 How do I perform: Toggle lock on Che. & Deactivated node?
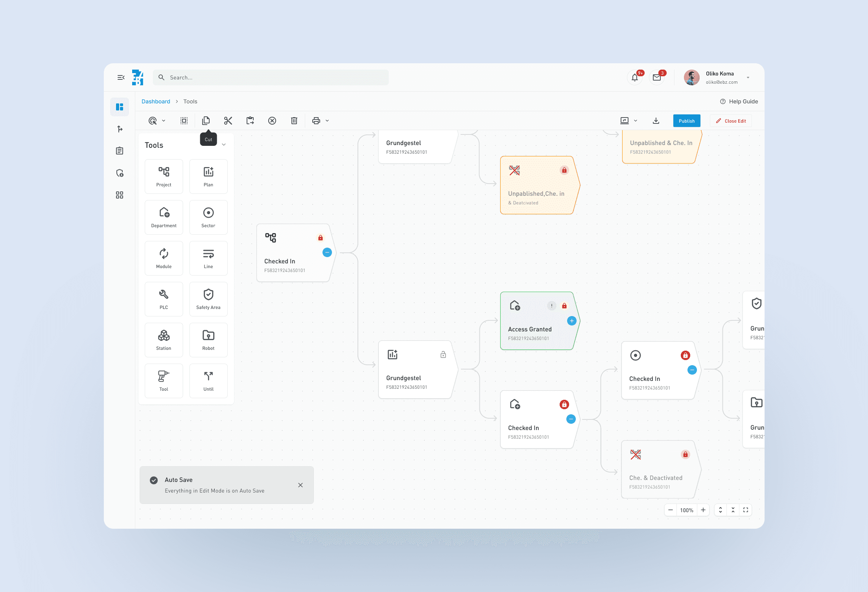pos(686,454)
